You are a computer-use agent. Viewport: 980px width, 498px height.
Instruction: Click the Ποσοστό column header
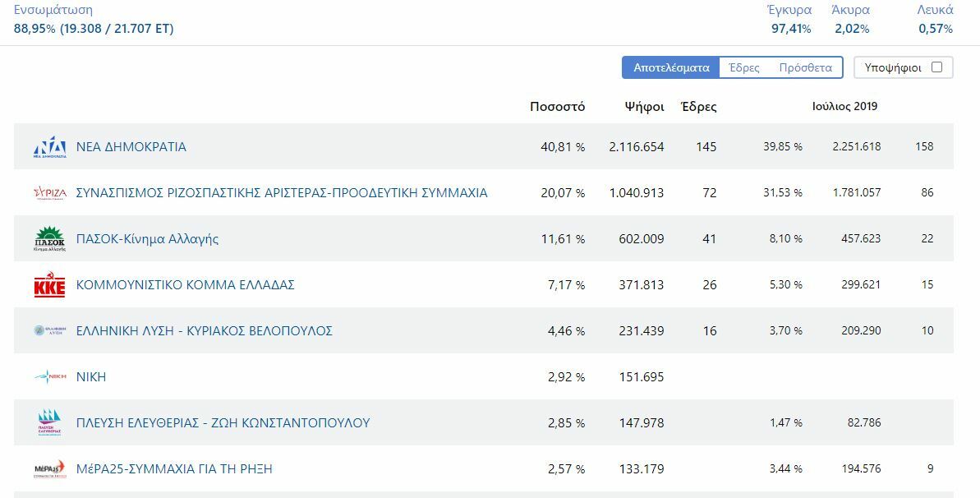pyautogui.click(x=557, y=107)
